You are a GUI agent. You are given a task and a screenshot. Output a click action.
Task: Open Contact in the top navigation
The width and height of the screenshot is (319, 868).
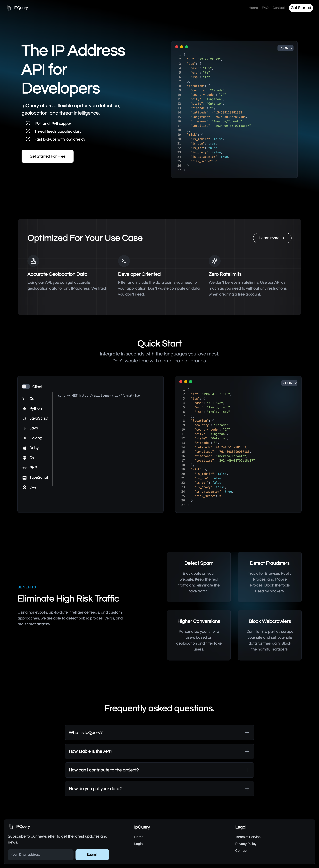point(278,8)
